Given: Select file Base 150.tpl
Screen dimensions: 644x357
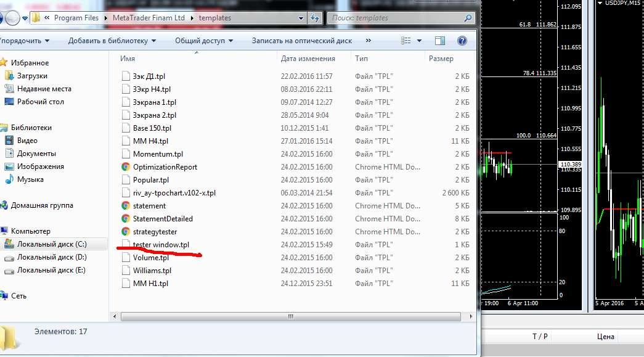Looking at the screenshot, I should pyautogui.click(x=152, y=128).
